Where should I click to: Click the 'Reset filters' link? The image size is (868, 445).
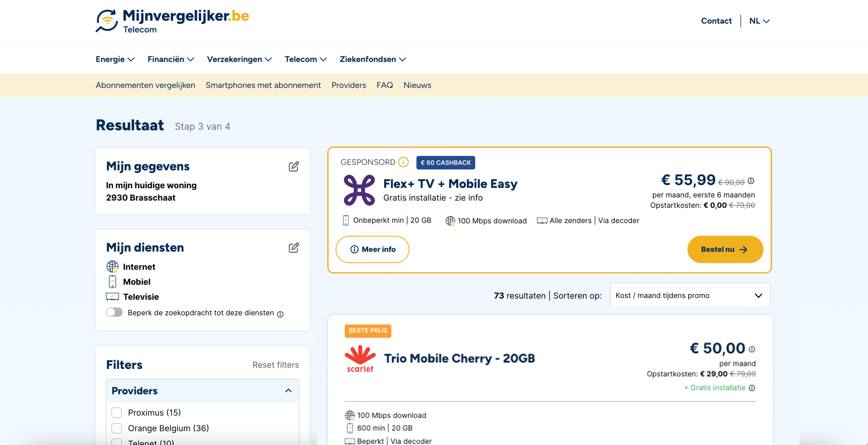276,365
